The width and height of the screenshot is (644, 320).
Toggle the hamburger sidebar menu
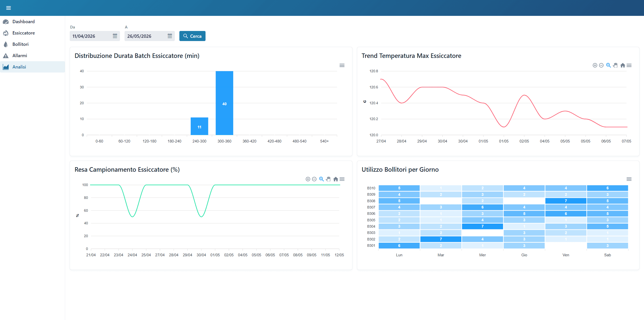coord(9,8)
